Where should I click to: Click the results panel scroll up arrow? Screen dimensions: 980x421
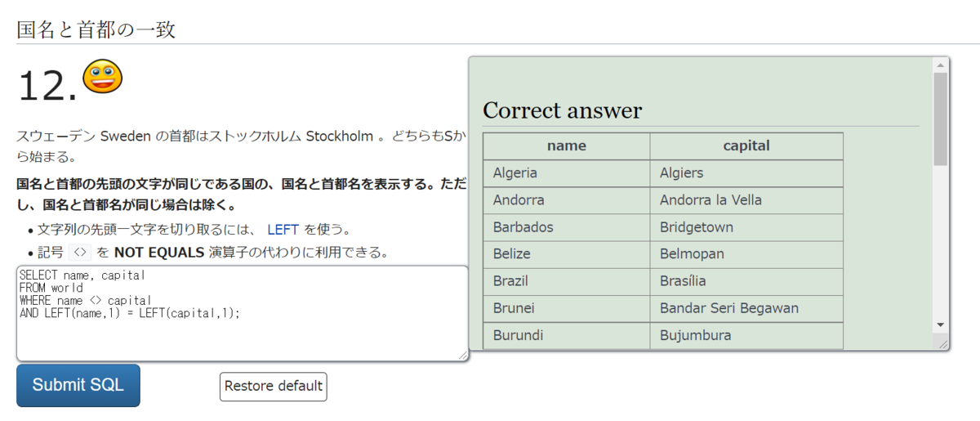pos(941,65)
